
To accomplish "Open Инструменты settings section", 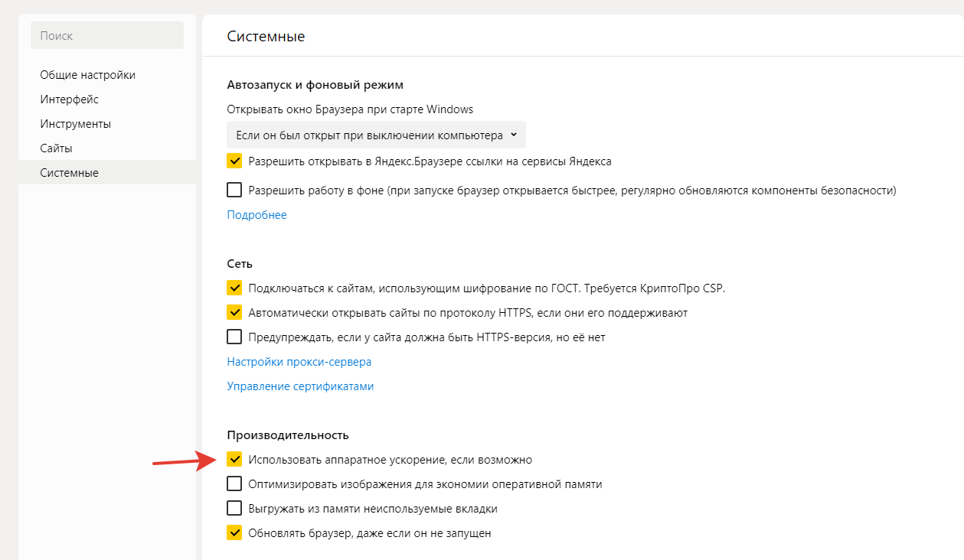I will pos(75,124).
